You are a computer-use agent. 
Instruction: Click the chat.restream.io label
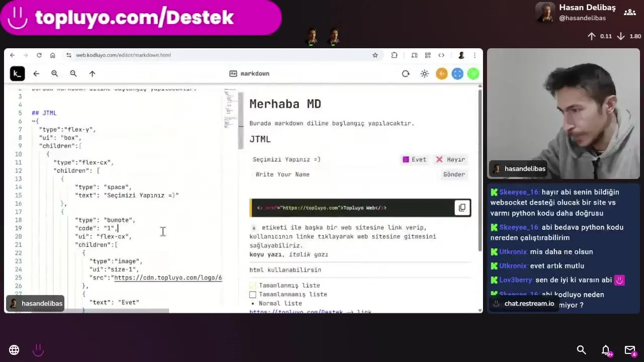(x=529, y=304)
